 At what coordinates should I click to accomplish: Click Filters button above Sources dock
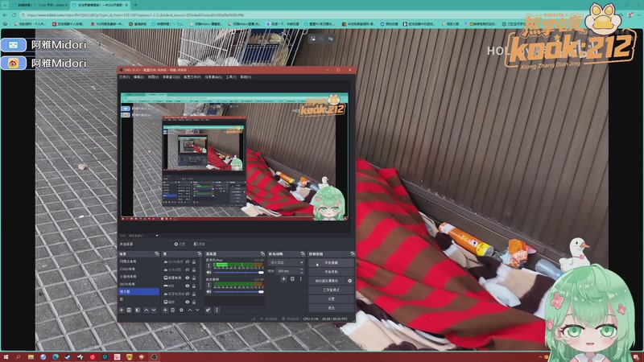(200, 245)
